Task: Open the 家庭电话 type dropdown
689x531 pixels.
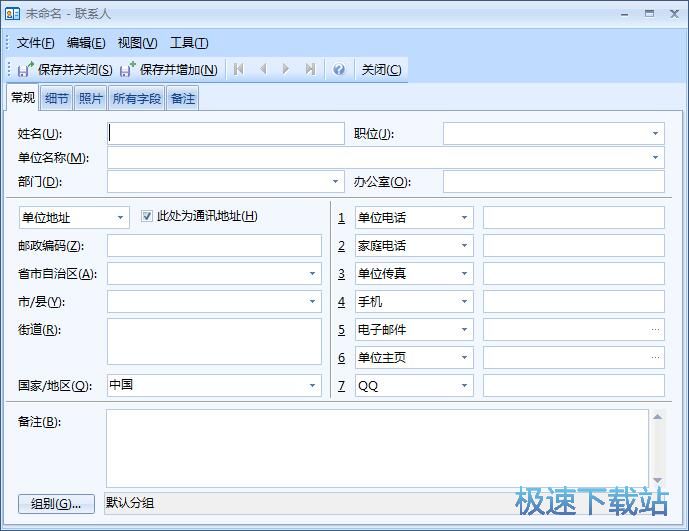Action: point(464,245)
